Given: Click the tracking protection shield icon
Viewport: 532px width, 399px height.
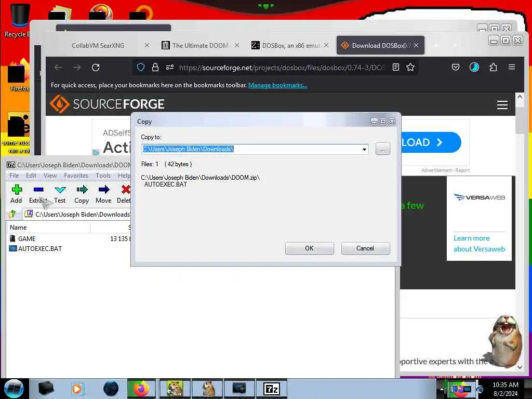Looking at the screenshot, I should click(141, 67).
